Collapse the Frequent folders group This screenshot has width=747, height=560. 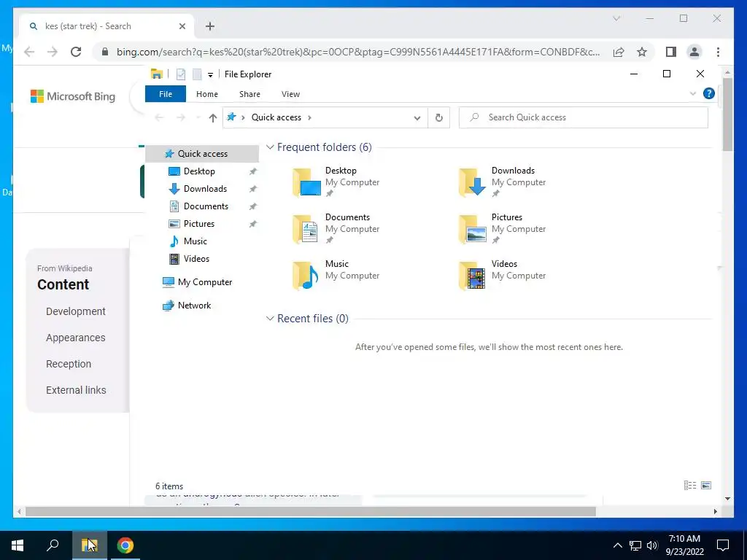270,147
